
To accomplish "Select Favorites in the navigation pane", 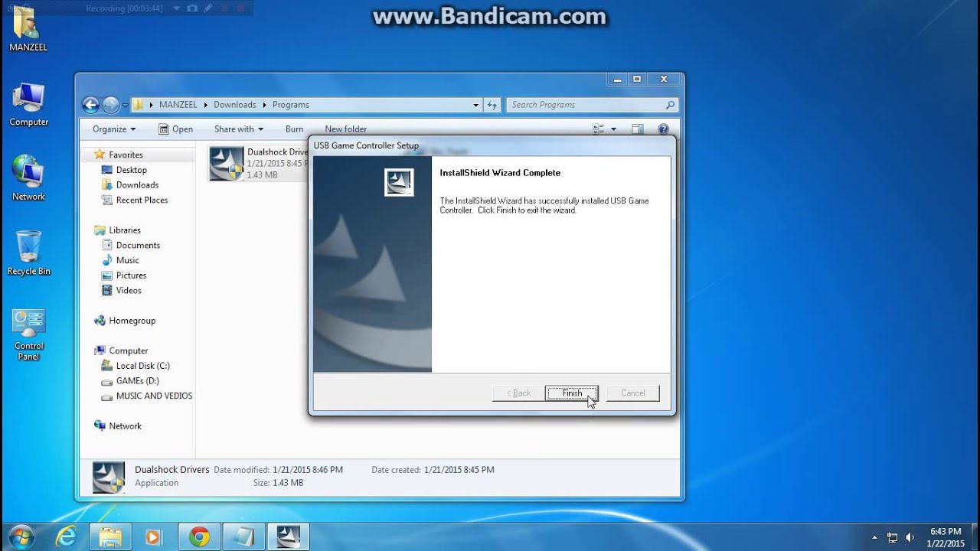I will [x=126, y=155].
